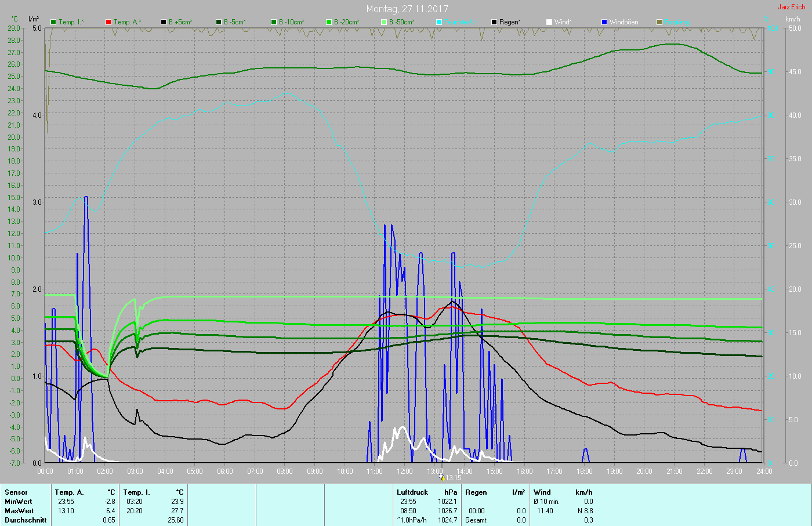The width and height of the screenshot is (812, 526).
Task: Click the 13:15 marker on the time axis
Action: click(x=452, y=478)
